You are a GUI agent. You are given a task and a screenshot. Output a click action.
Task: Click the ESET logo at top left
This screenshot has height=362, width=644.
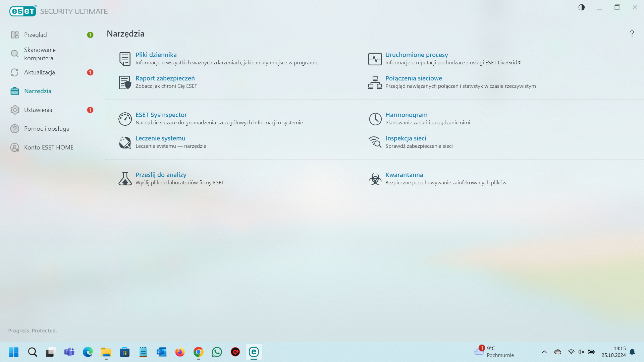click(x=23, y=11)
